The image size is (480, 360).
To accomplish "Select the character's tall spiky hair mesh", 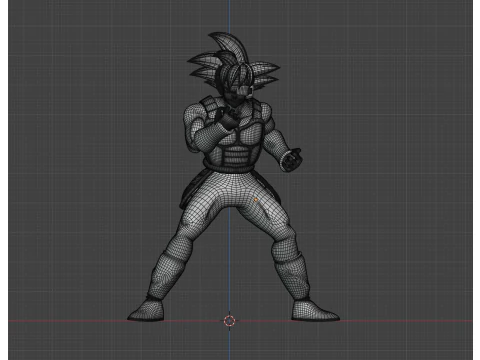I will 233,62.
